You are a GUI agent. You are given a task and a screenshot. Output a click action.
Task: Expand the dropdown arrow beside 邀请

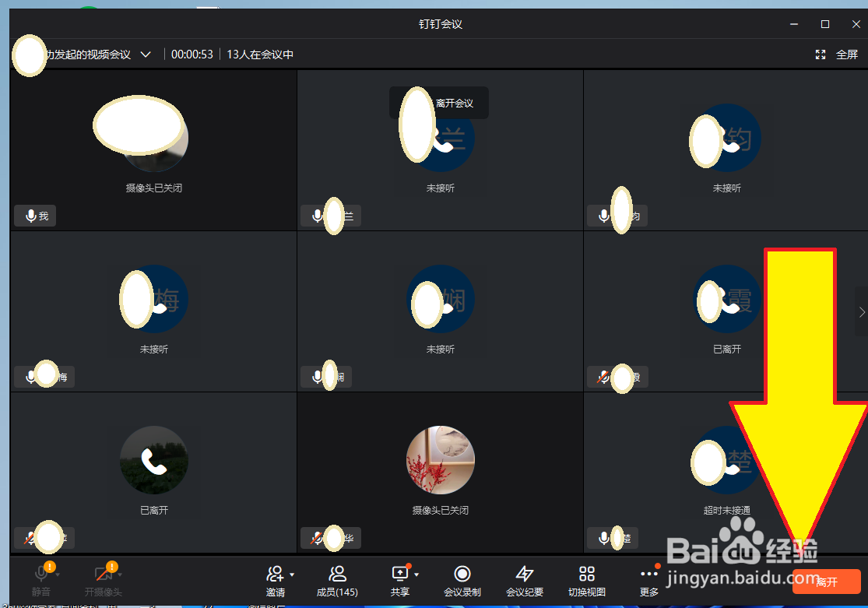292,575
